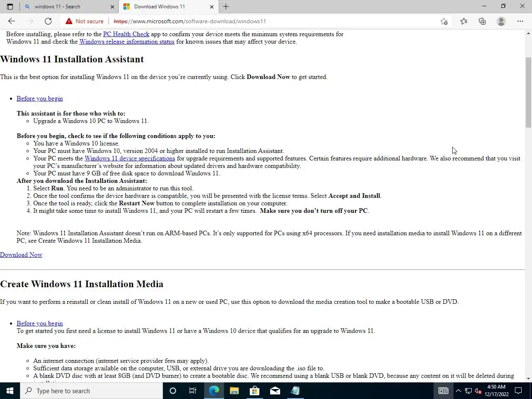Open the Favorites list icon
532x399 pixels.
coord(464,21)
